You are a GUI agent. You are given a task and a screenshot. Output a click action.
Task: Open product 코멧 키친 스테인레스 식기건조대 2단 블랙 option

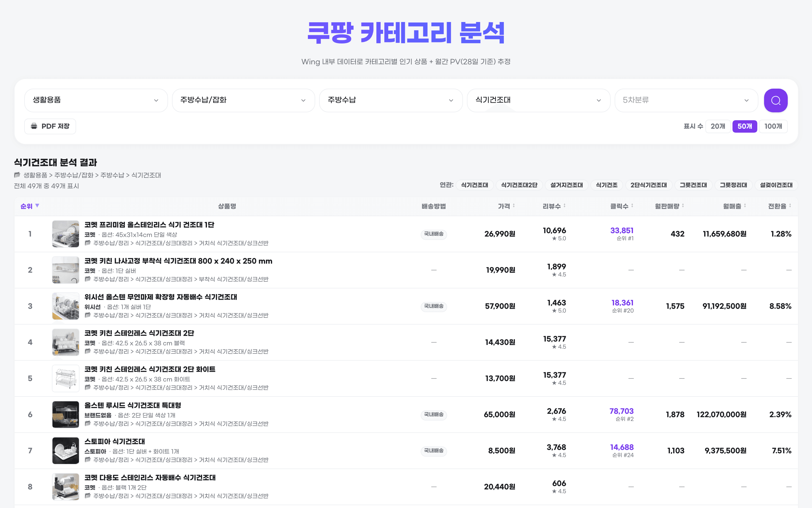[139, 333]
